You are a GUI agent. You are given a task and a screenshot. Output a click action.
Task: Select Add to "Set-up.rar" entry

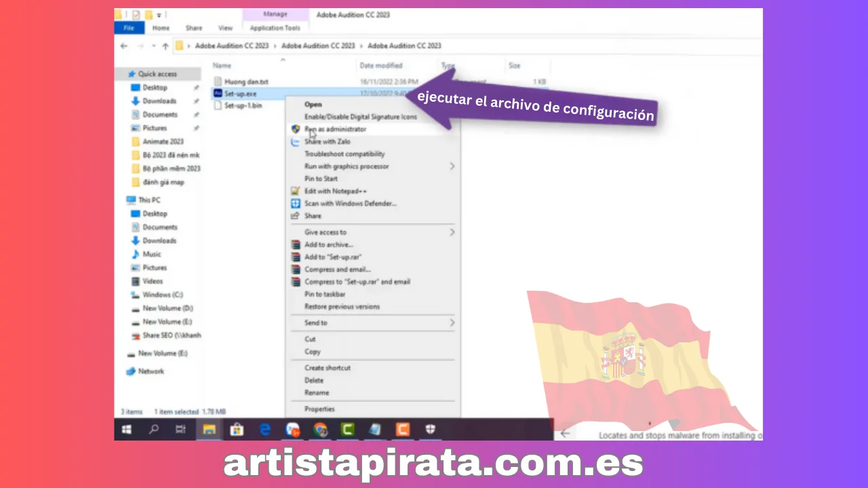click(333, 257)
